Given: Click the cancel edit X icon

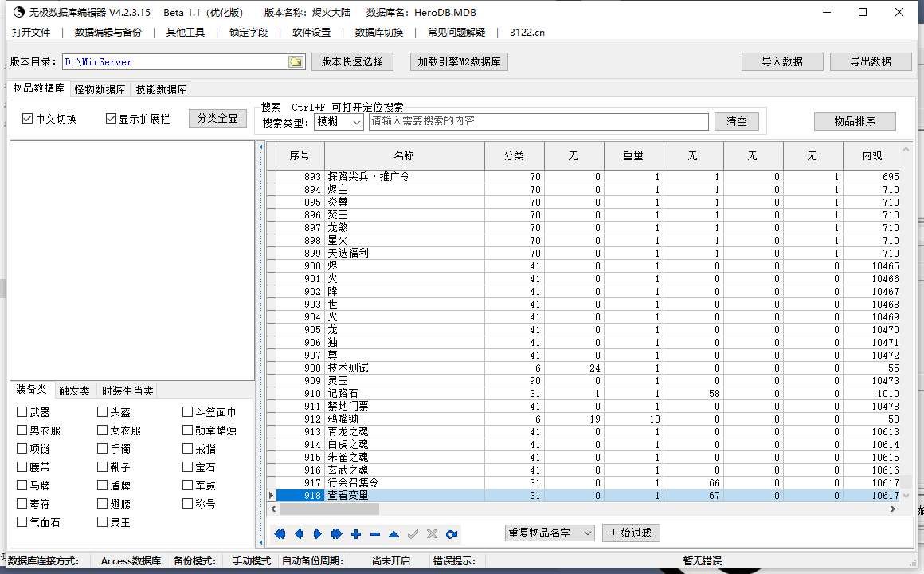Looking at the screenshot, I should 432,534.
